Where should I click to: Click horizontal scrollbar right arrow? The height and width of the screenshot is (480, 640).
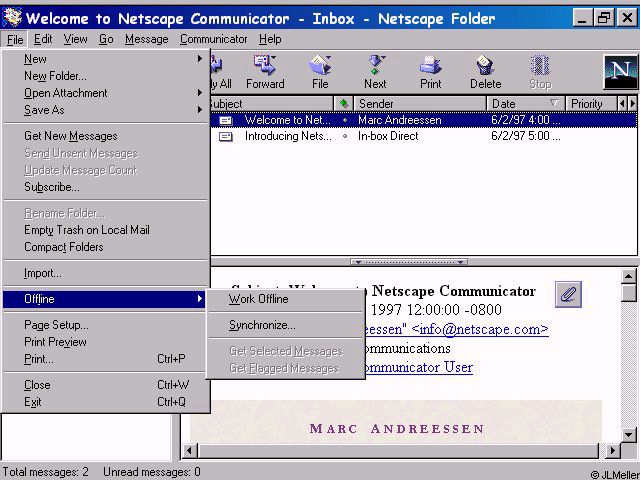[x=611, y=451]
